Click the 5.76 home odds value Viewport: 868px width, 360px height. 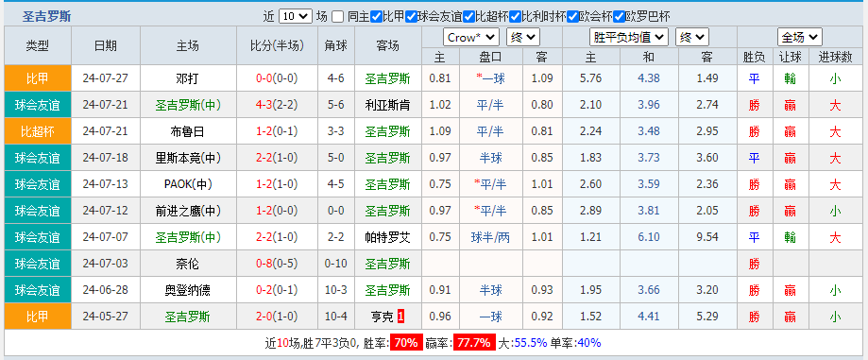click(591, 78)
